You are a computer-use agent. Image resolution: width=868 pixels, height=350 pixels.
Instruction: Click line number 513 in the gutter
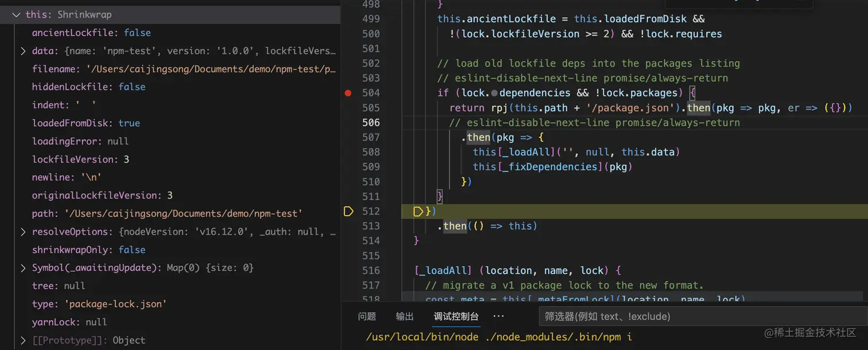tap(371, 226)
